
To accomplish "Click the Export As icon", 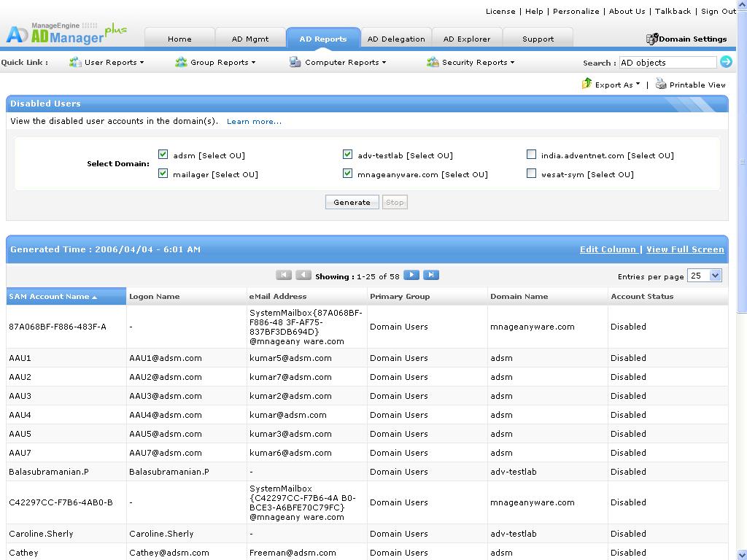I will [x=587, y=84].
